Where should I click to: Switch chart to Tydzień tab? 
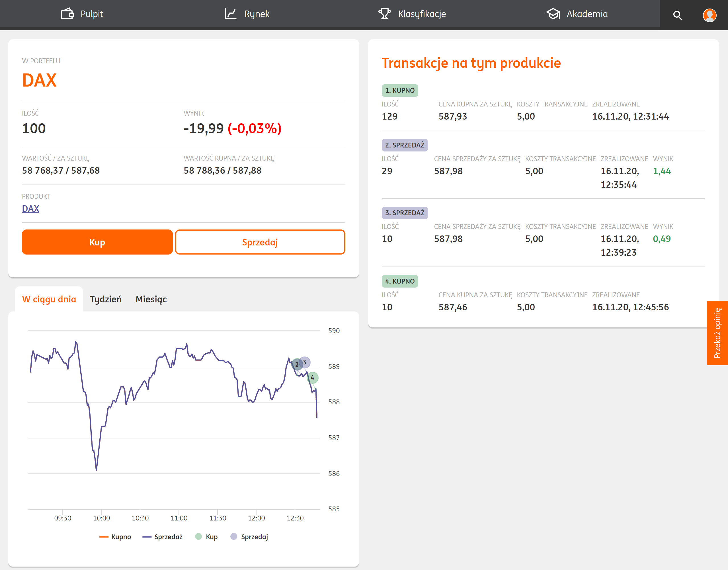(106, 299)
